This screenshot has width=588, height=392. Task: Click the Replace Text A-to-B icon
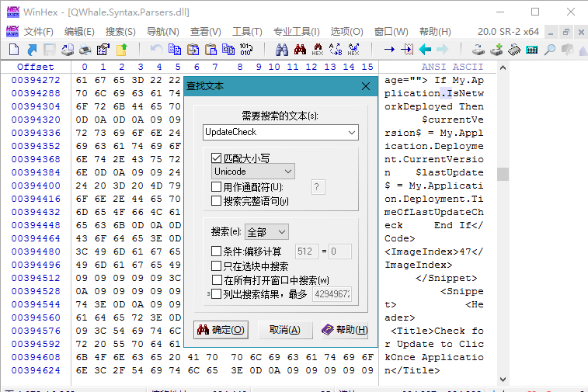(x=336, y=49)
